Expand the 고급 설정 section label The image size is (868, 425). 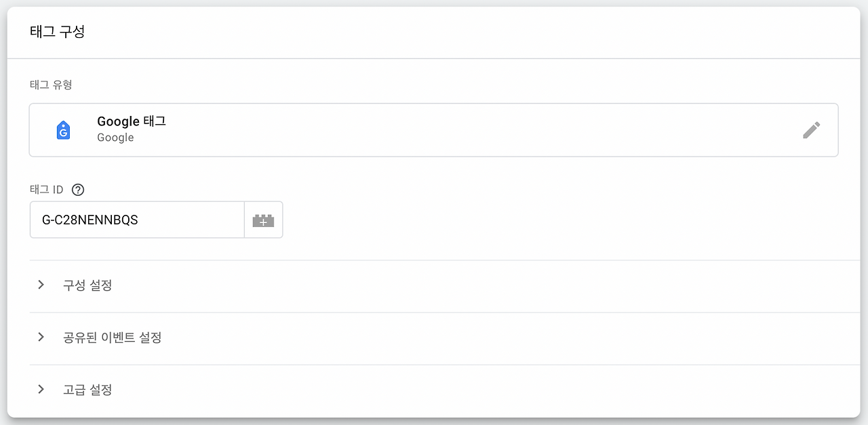(87, 390)
